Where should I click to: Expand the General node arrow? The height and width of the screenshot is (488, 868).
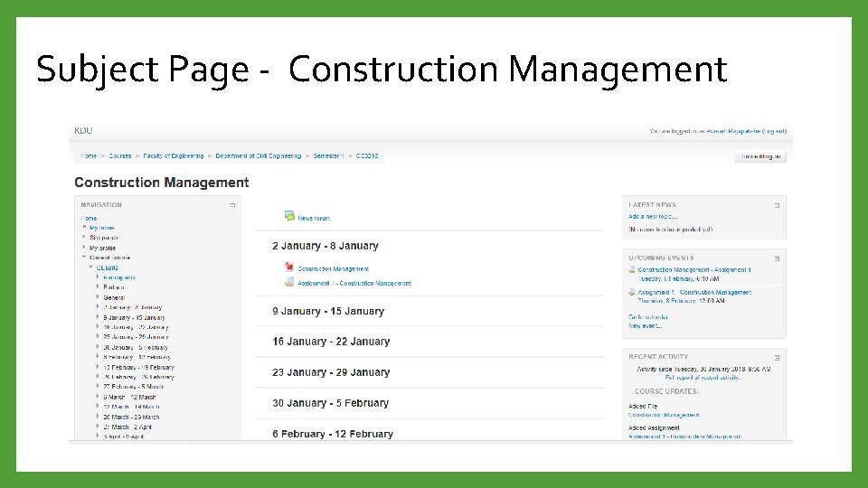[x=98, y=297]
